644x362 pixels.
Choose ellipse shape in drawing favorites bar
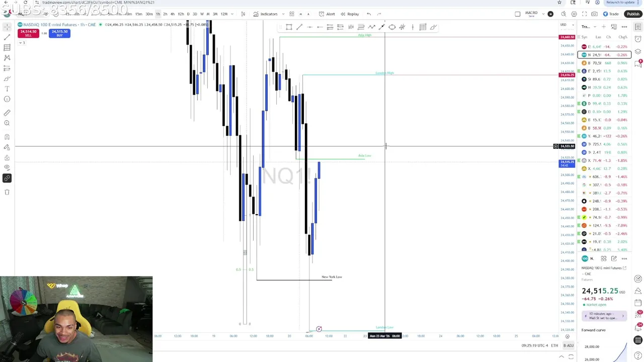tap(392, 27)
